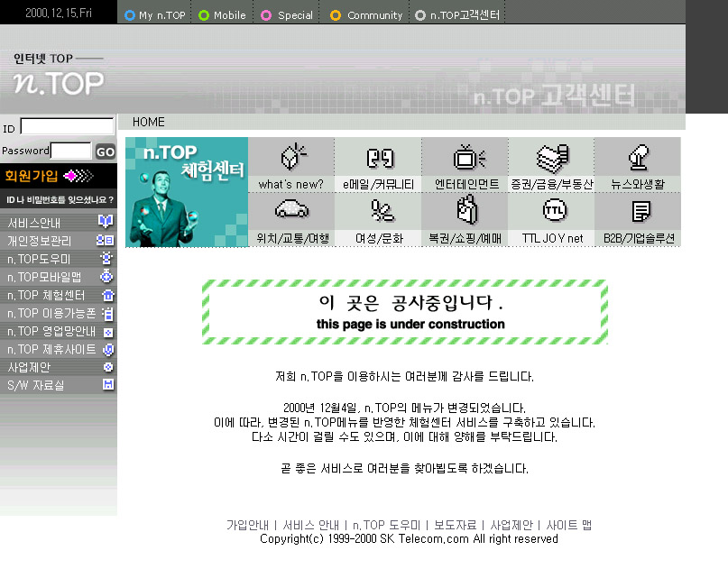The width and height of the screenshot is (728, 569).
Task: Open the B2B/기업솔루션 document icon
Action: [x=640, y=211]
